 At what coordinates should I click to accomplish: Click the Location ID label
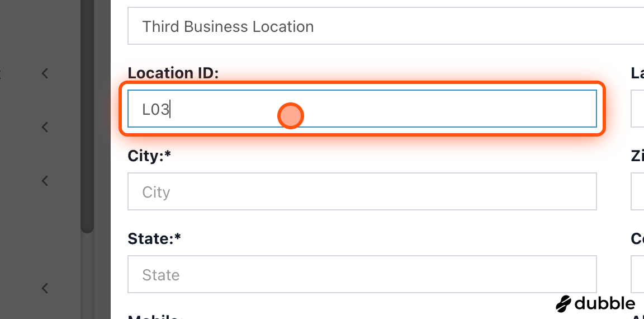[173, 73]
